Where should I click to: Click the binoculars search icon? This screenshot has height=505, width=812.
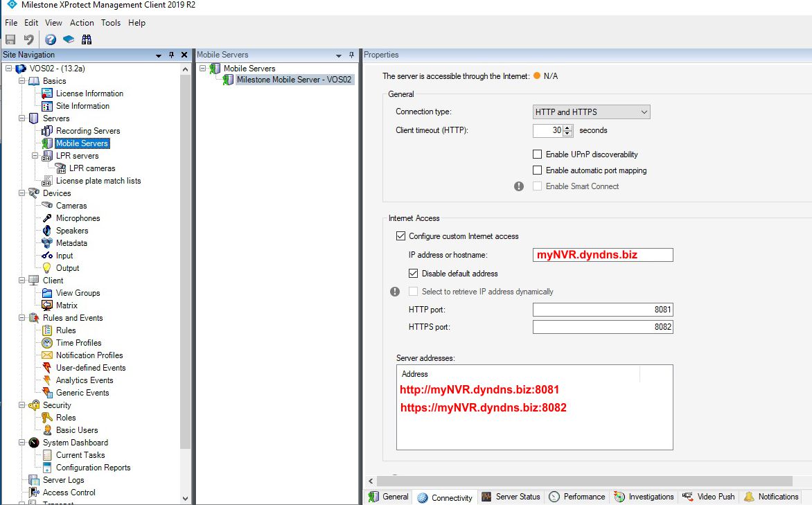point(87,39)
